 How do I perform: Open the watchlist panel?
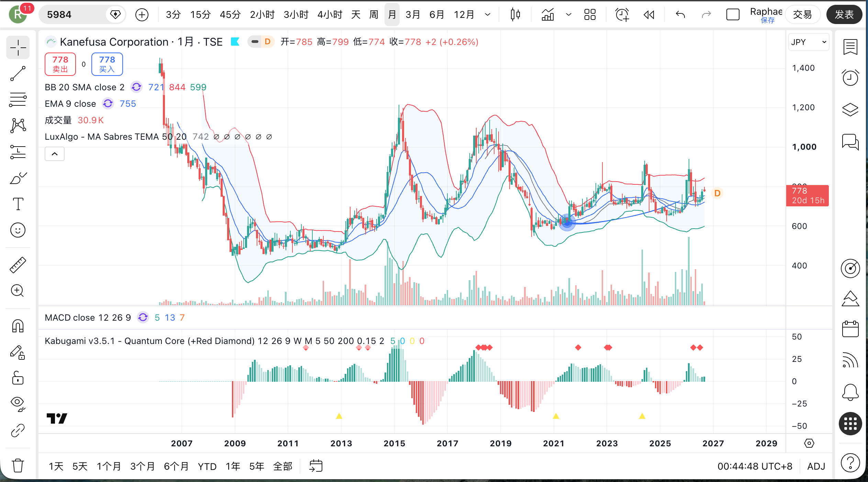pos(850,47)
